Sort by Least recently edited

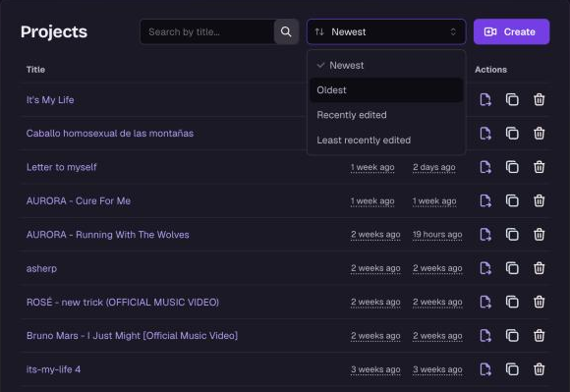386,140
